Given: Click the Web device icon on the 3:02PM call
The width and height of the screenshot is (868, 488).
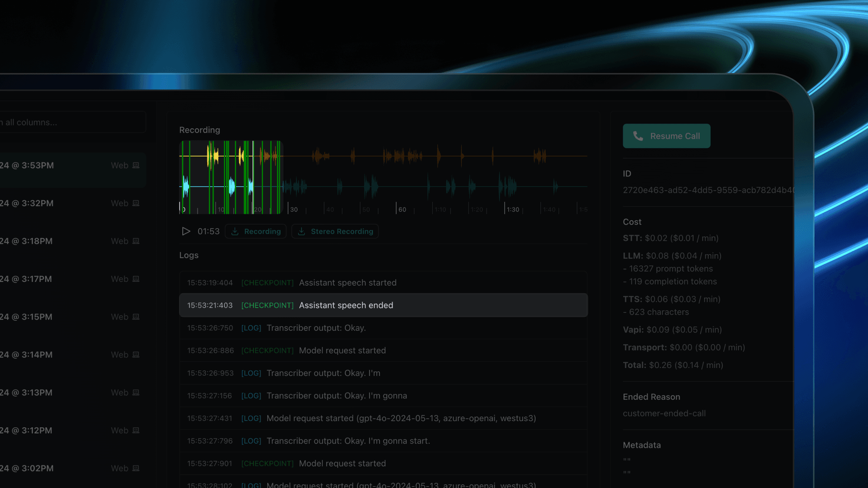Looking at the screenshot, I should [135, 468].
